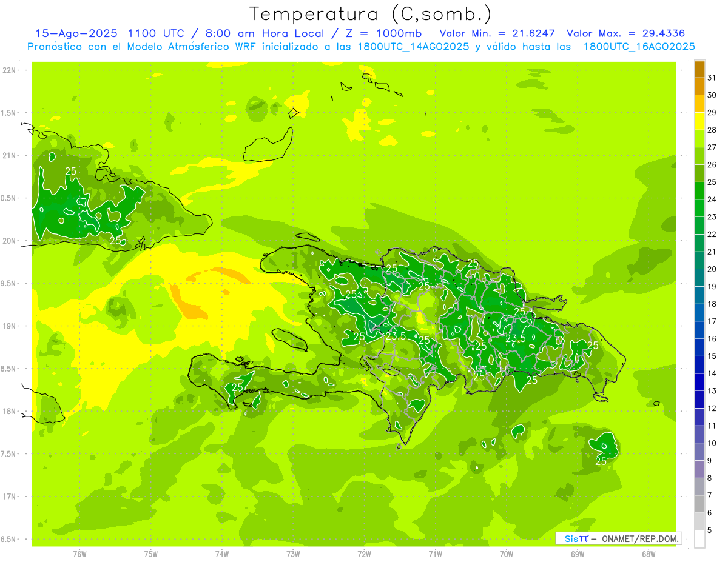Click the "25" contour label on the southeastern island
This screenshot has height=562, width=728.
601,461
